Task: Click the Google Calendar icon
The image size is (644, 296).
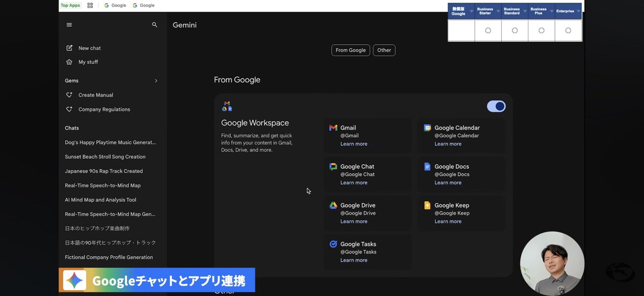Action: 427,128
